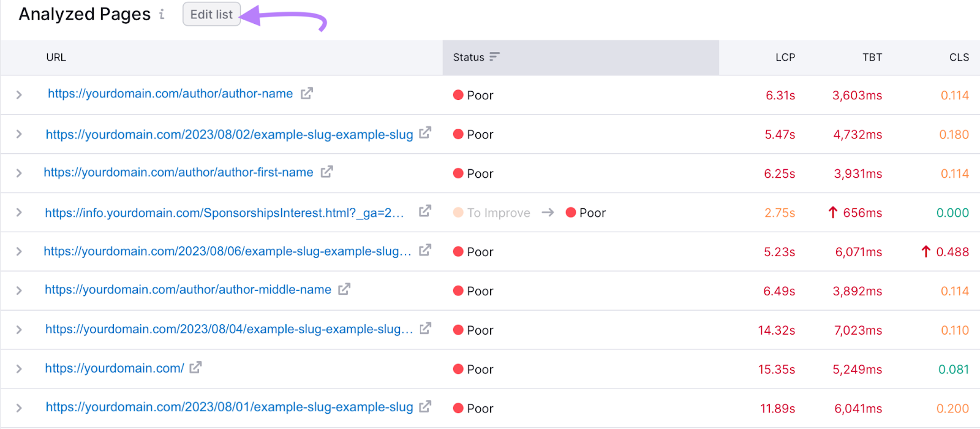This screenshot has width=980, height=429.
Task: Expand the author-name row chevron
Action: click(19, 95)
